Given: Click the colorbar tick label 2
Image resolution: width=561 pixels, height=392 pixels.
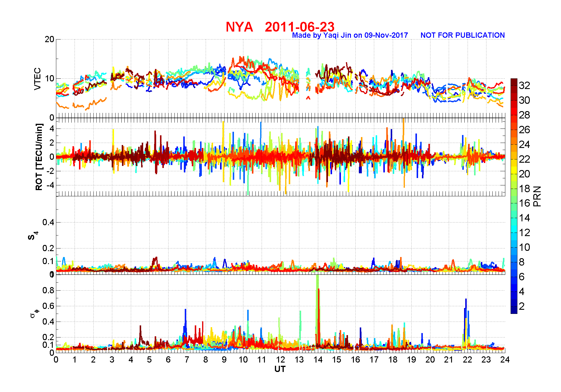Looking at the screenshot, I should coord(522,306).
